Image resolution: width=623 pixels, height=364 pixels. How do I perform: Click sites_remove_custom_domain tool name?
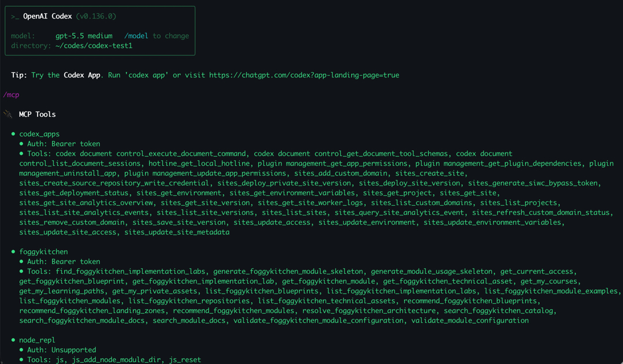72,222
